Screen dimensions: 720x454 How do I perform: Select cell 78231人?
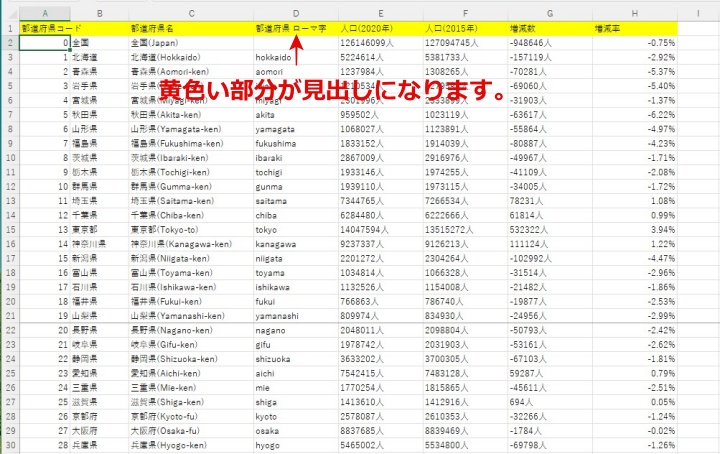[550, 201]
